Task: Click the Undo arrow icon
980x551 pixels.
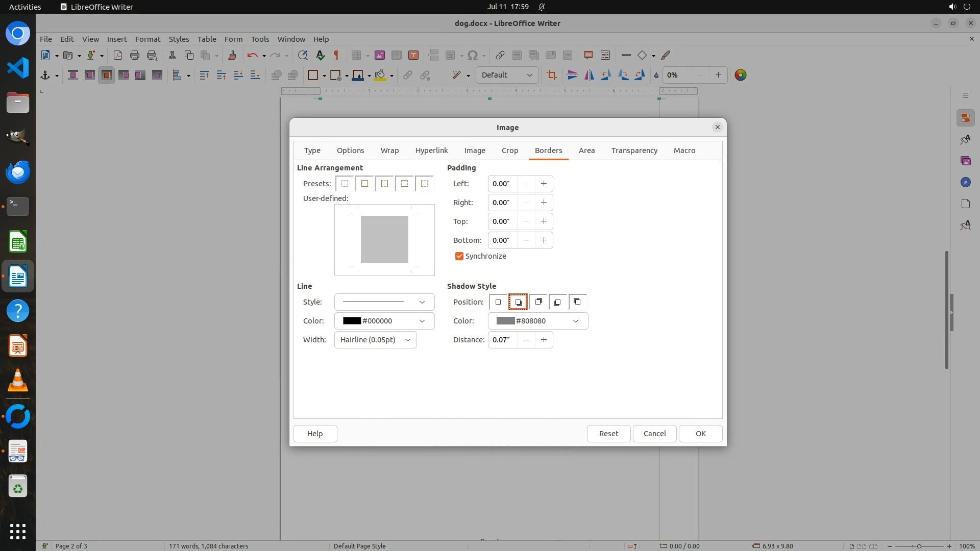Action: tap(252, 55)
